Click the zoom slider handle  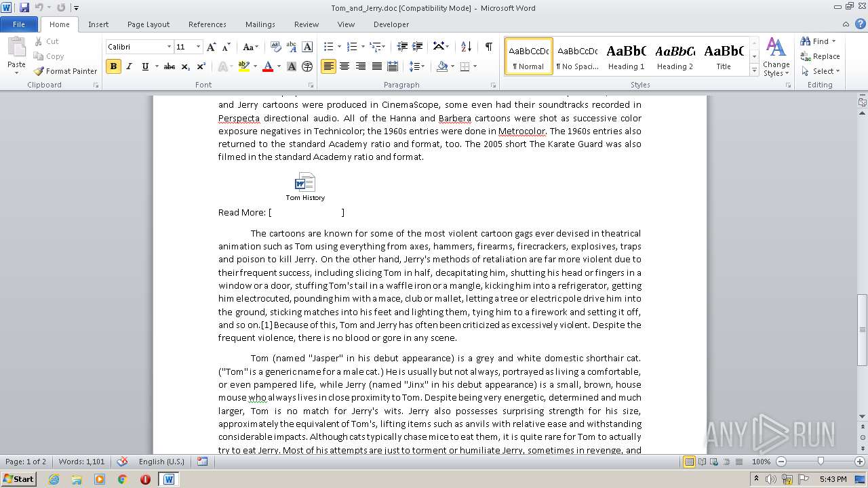[x=821, y=462]
